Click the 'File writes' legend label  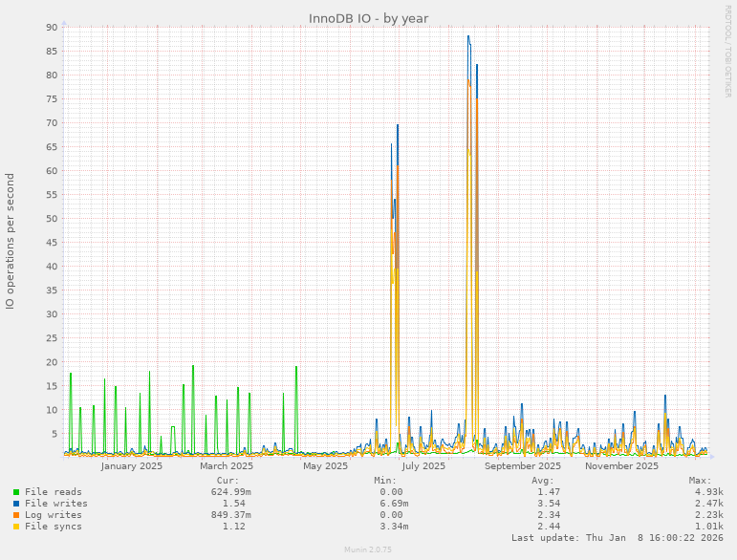(56, 504)
